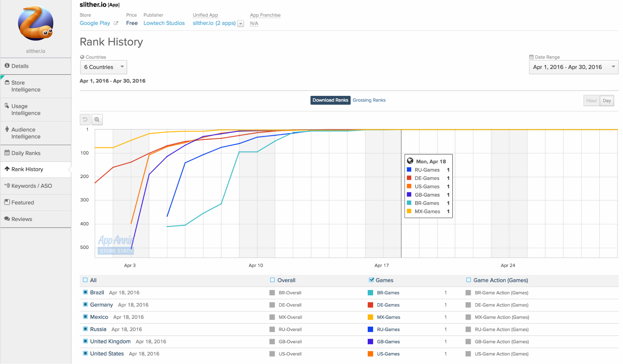Click the Keywords / ASO icon
This screenshot has height=364, width=623.
pyautogui.click(x=7, y=185)
